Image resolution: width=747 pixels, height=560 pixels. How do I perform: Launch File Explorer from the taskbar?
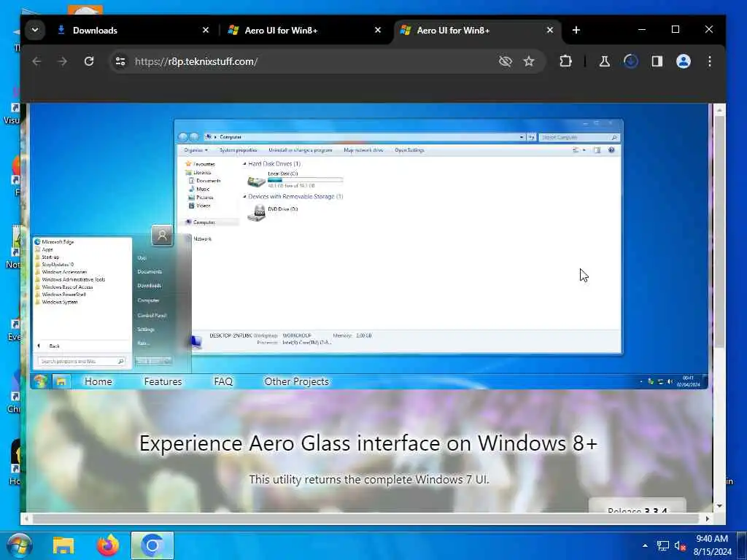click(63, 545)
